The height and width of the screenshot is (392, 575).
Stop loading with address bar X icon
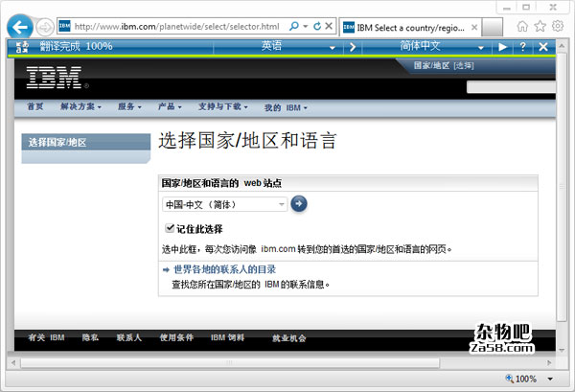click(x=329, y=26)
